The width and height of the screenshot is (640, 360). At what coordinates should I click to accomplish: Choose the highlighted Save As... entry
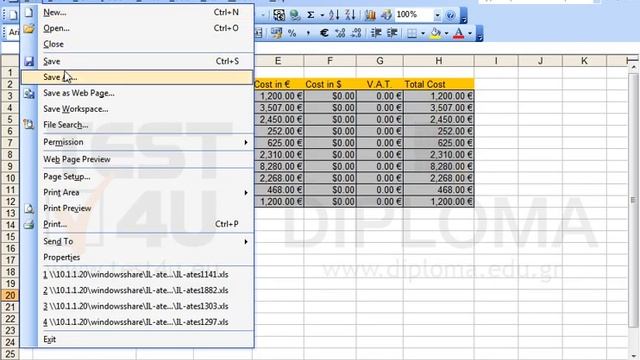[x=137, y=77]
